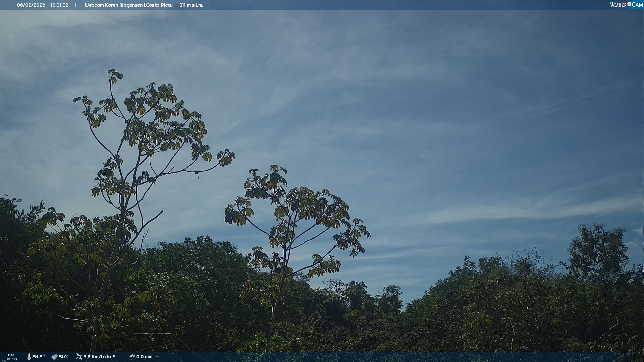Click the Webcam Karen Mogensen title

click(x=113, y=5)
